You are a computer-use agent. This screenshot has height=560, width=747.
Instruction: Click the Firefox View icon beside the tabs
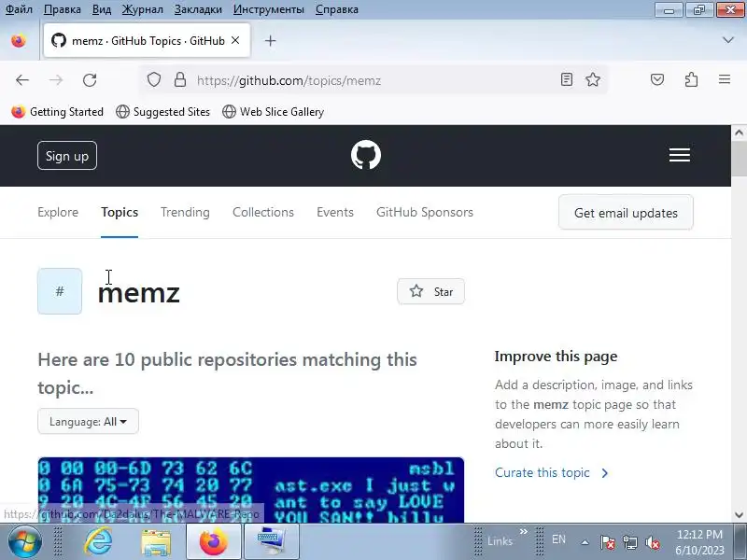[19, 41]
